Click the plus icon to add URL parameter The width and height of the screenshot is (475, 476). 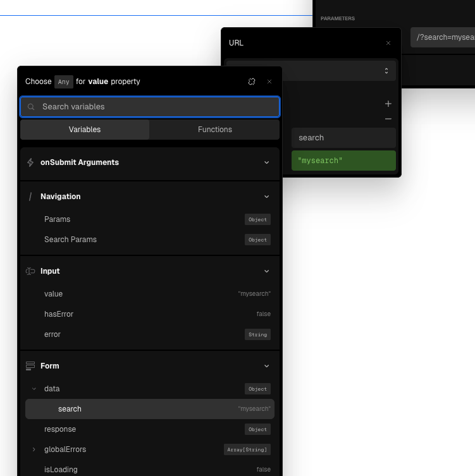pos(388,104)
